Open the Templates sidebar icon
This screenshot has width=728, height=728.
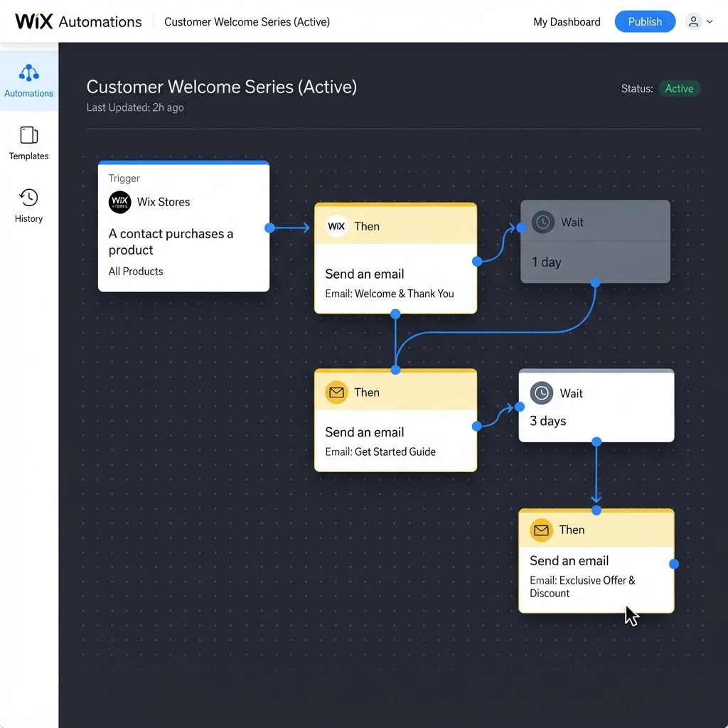click(x=28, y=135)
